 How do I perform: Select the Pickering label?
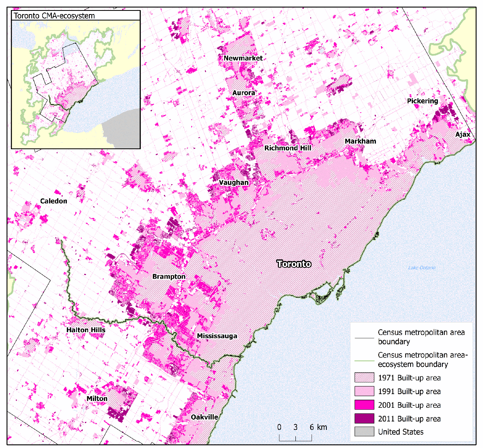pos(423,101)
